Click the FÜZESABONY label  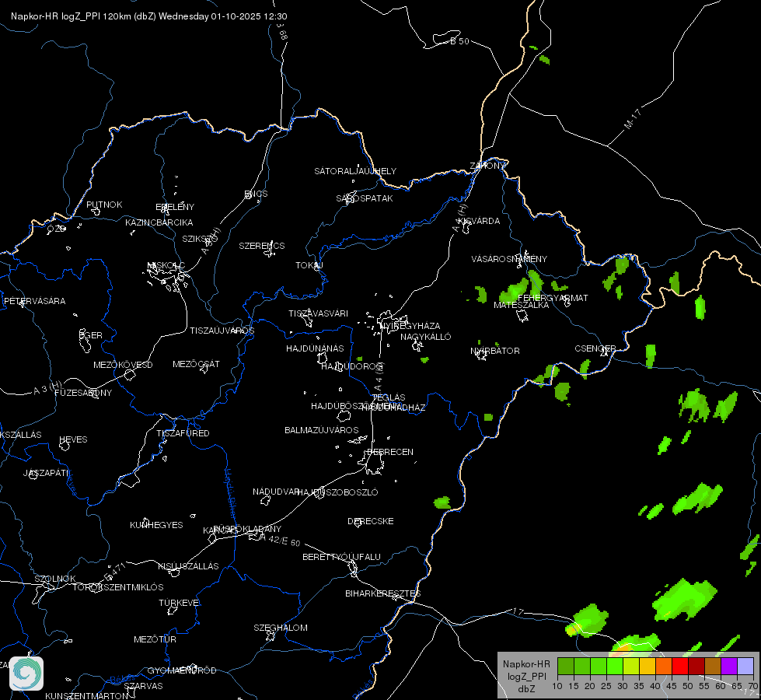(83, 393)
